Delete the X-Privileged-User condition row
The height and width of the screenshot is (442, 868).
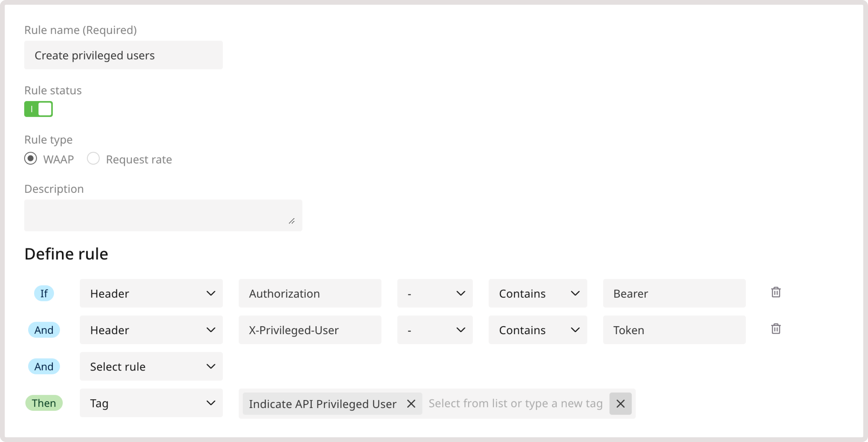776,329
